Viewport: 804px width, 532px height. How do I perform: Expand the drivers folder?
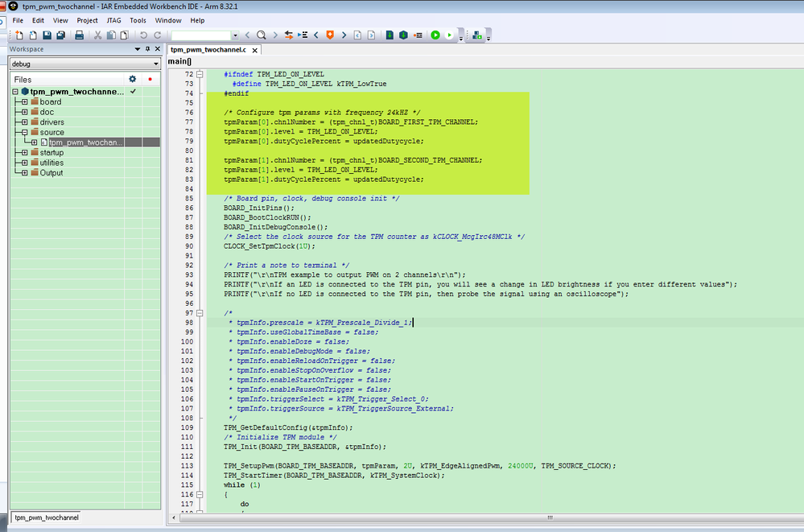point(24,122)
